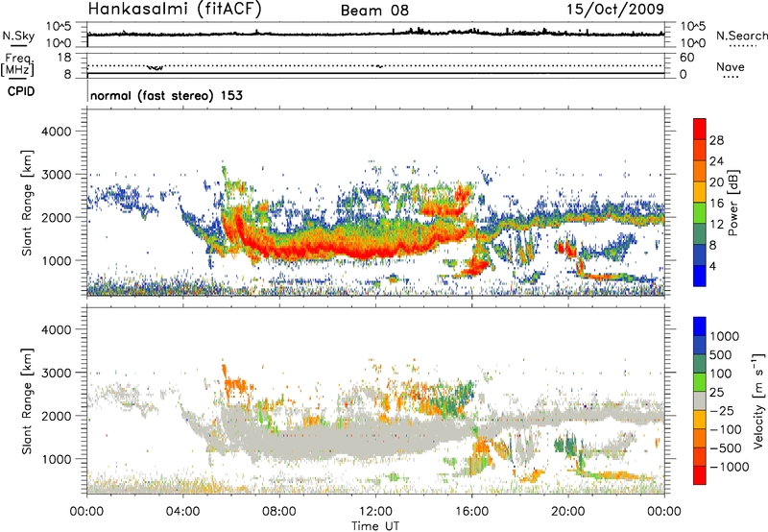The image size is (768, 532).
Task: Click the 18 tick on frequency axis
Action: 63,58
